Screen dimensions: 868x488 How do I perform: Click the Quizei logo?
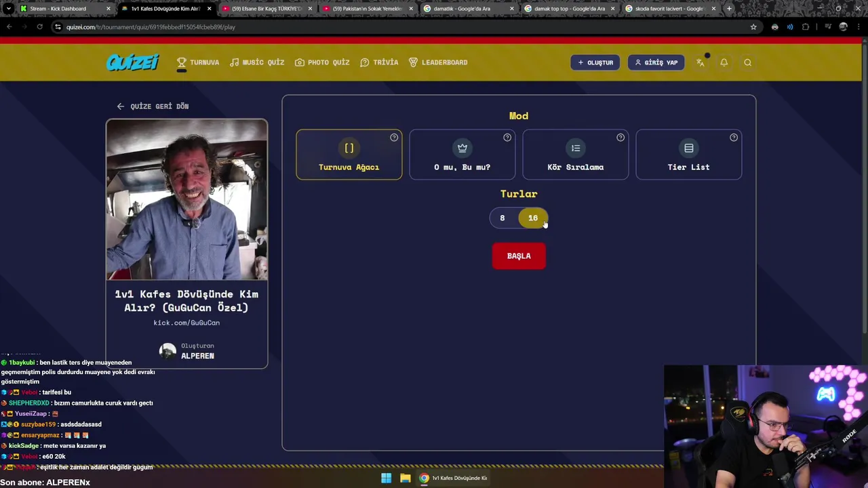point(132,62)
